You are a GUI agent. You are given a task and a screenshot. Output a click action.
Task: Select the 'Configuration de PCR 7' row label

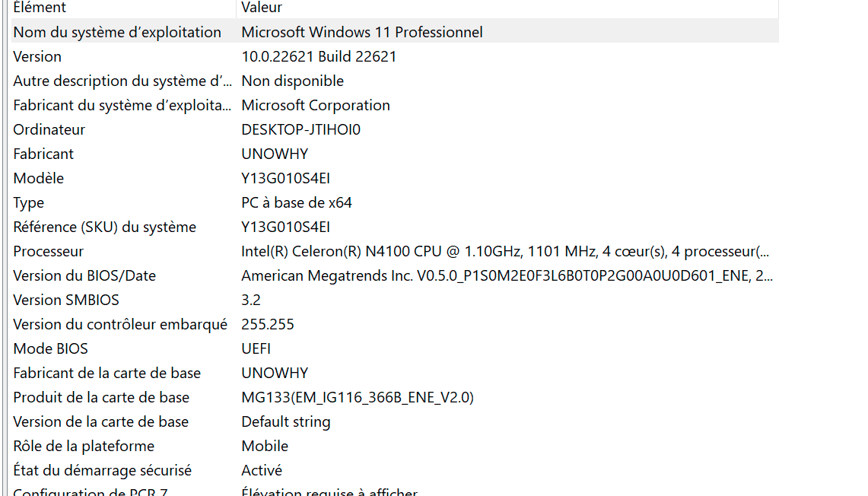(x=91, y=491)
